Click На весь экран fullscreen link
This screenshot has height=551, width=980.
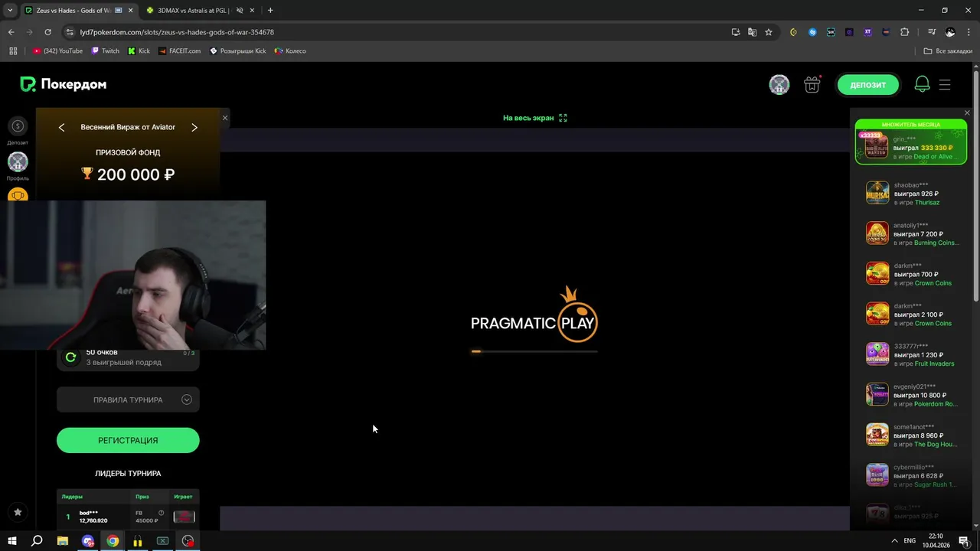(534, 118)
